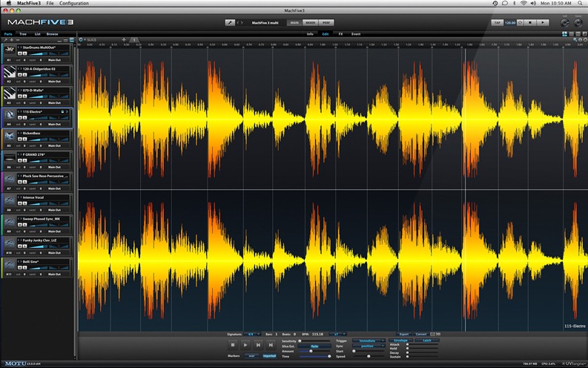This screenshot has height=368, width=588.
Task: Open the Main Out menu of RickenBass
Action: pos(54,145)
